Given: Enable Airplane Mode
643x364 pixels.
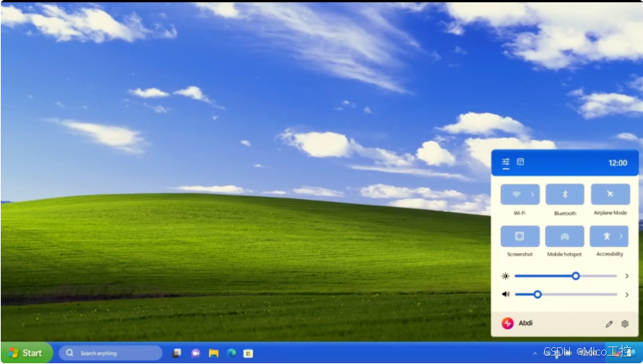Looking at the screenshot, I should tap(610, 195).
